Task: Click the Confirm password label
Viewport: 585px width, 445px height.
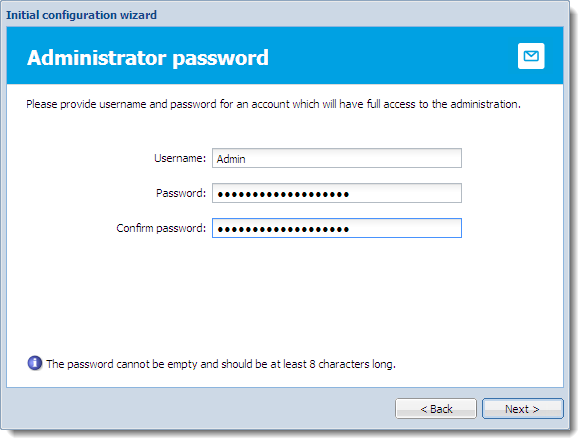Action: pos(161,228)
